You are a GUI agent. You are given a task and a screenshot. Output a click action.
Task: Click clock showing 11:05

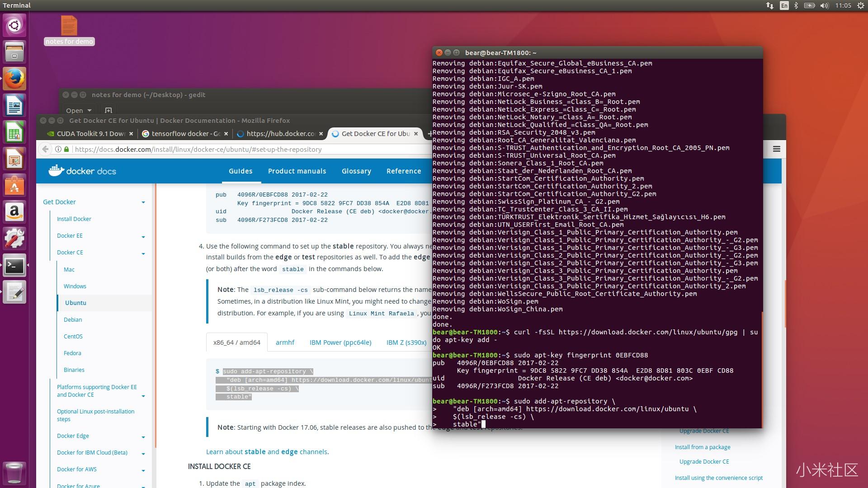[x=843, y=5]
